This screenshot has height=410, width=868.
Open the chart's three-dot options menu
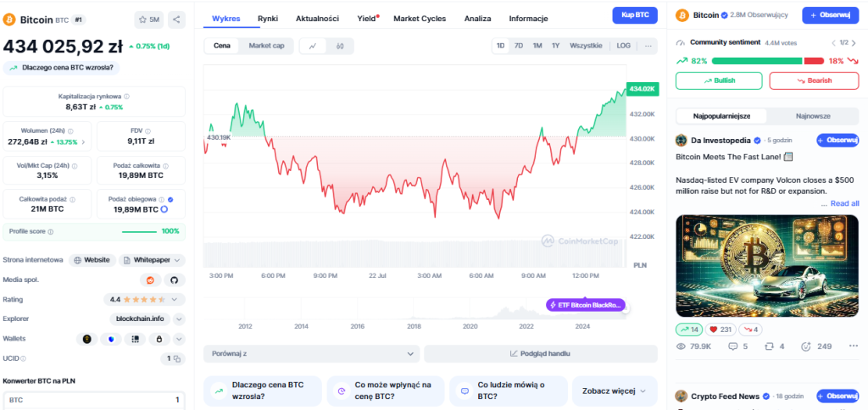[648, 46]
